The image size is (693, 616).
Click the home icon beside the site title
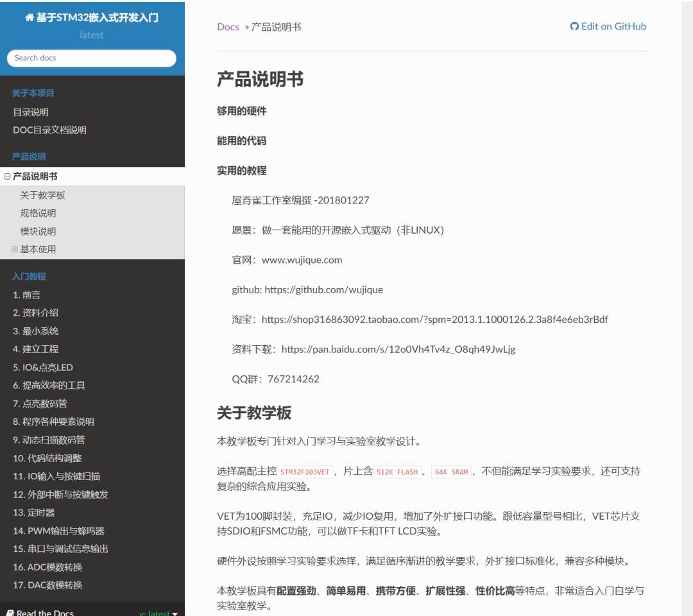(x=29, y=18)
